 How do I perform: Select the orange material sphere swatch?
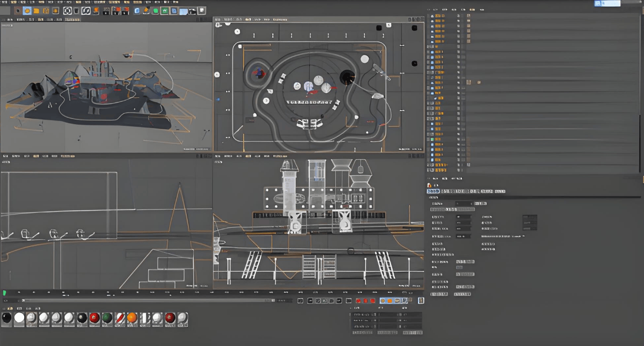[132, 318]
